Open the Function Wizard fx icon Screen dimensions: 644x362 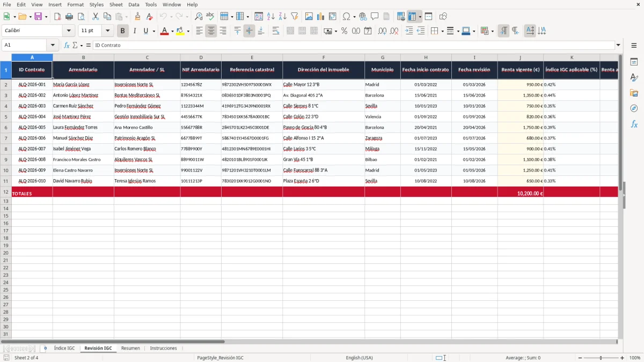67,45
